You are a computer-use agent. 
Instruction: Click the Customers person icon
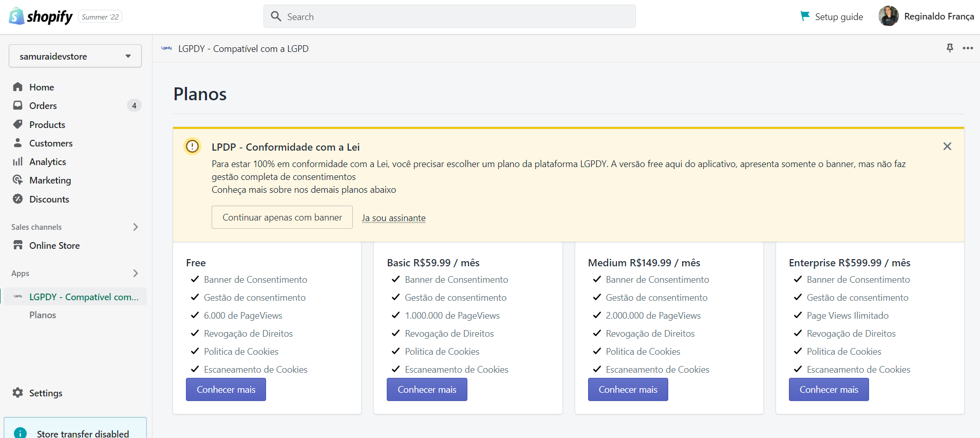tap(18, 143)
